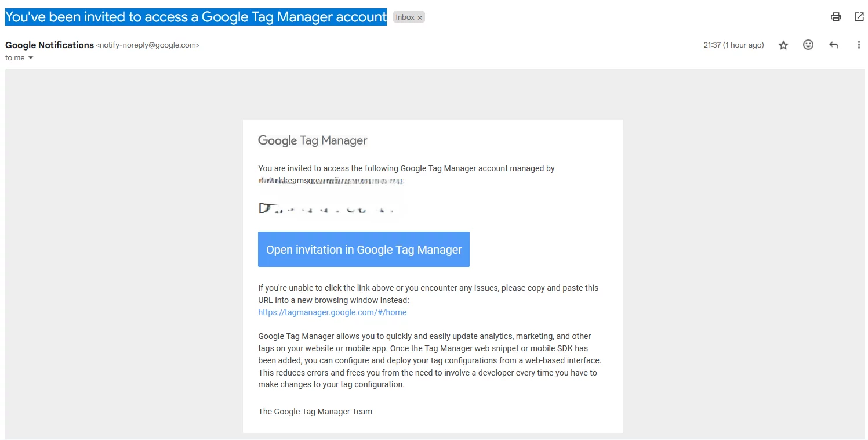Open the tagmanager.google.com/#/home link
This screenshot has width=868, height=440.
pos(332,312)
